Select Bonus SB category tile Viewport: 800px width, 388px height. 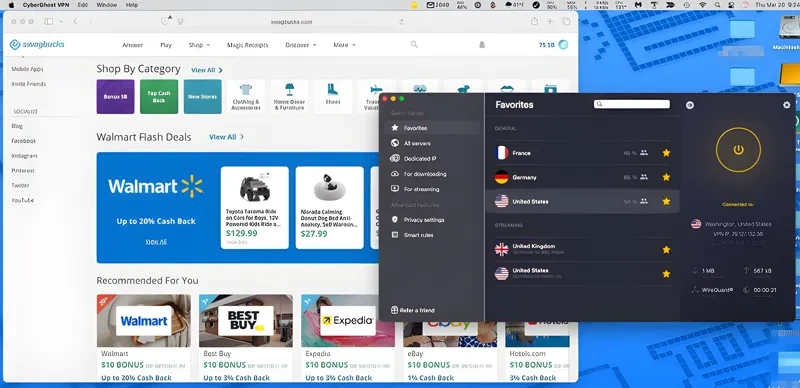tap(115, 96)
